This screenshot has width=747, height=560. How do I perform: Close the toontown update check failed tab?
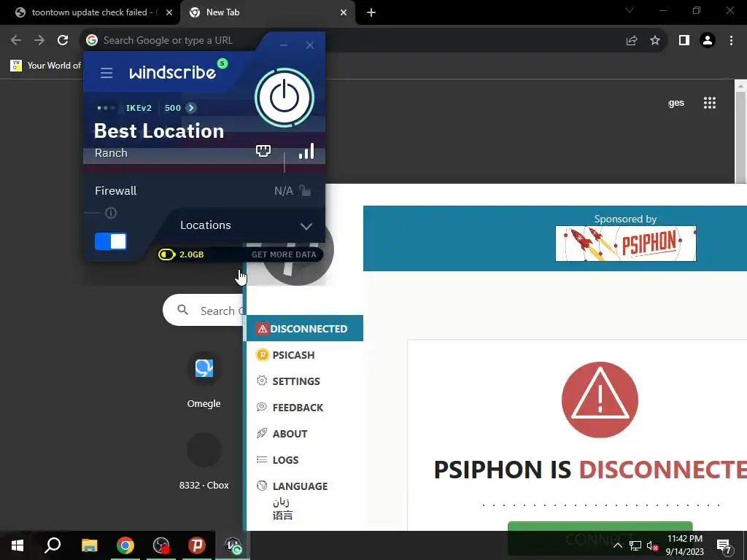[169, 13]
